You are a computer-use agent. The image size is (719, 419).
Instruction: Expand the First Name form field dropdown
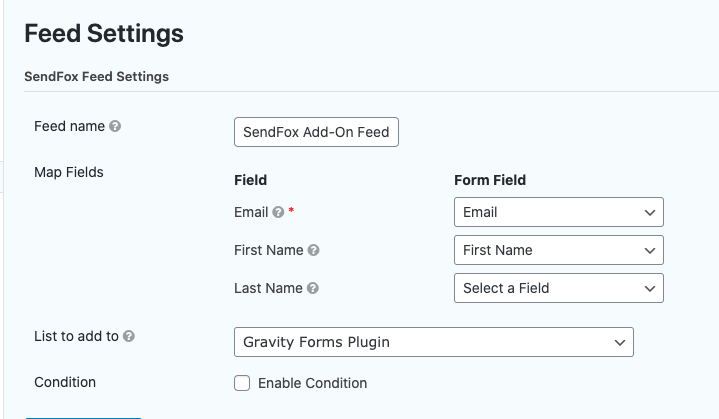559,250
